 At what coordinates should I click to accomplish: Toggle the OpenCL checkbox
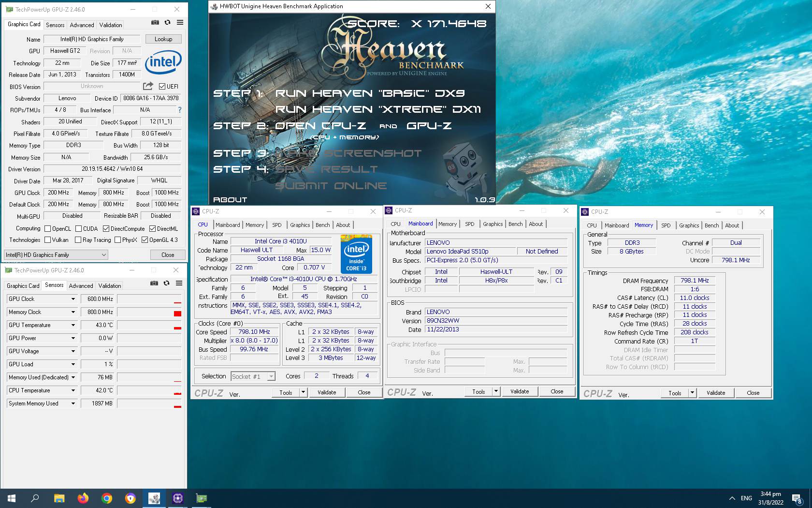[47, 229]
